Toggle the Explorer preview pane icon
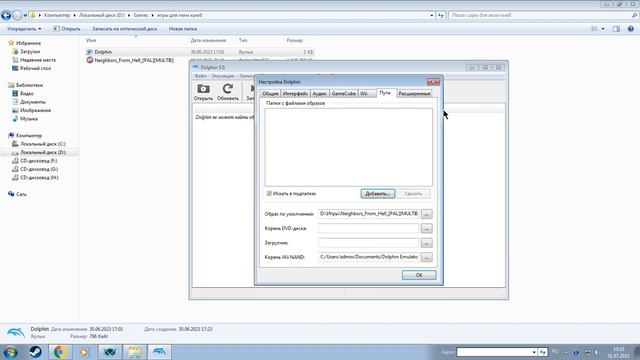This screenshot has width=640, height=360. (x=616, y=29)
